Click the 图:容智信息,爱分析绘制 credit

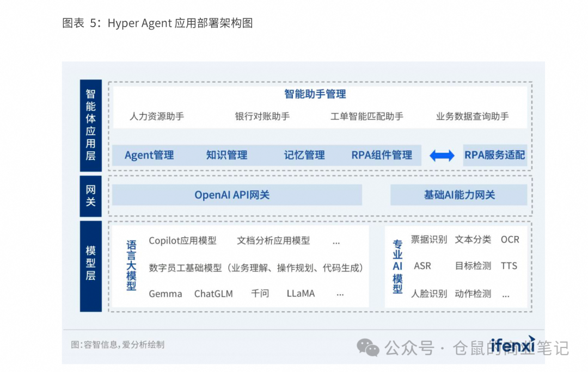[x=118, y=345]
